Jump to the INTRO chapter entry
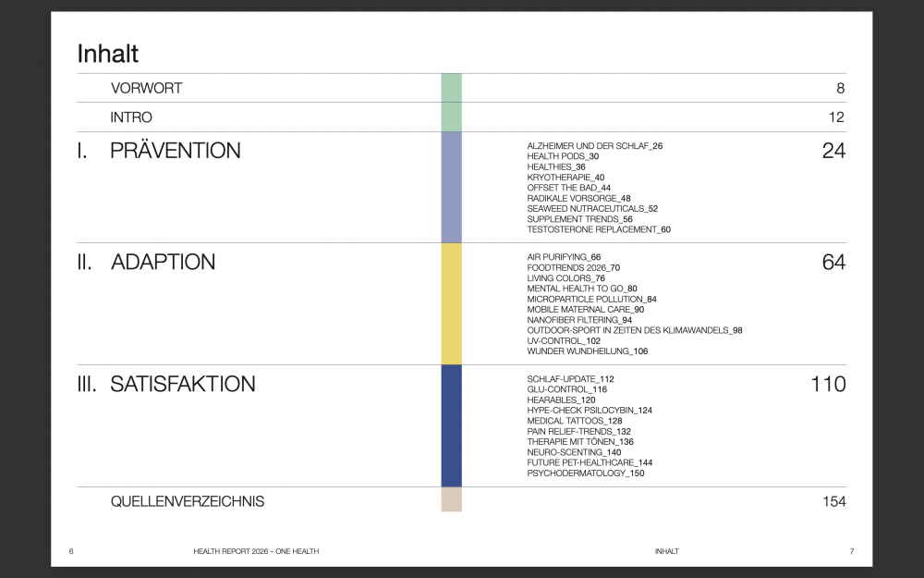The width and height of the screenshot is (924, 578). (x=131, y=117)
